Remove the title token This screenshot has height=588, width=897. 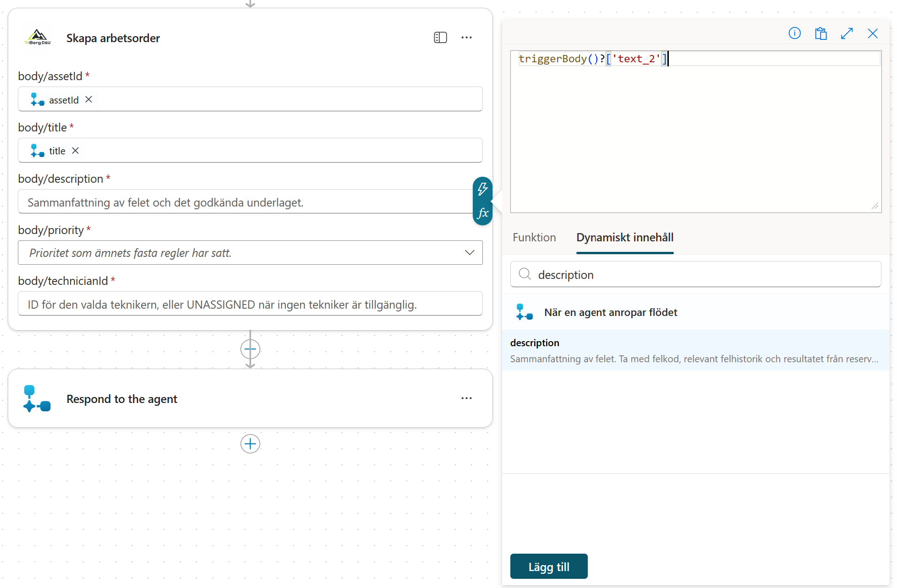(76, 151)
